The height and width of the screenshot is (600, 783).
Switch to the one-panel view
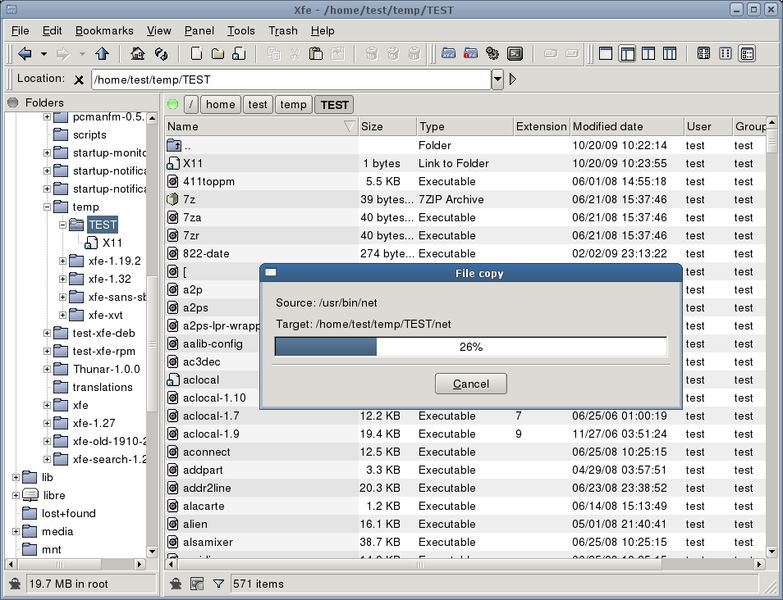[606, 53]
